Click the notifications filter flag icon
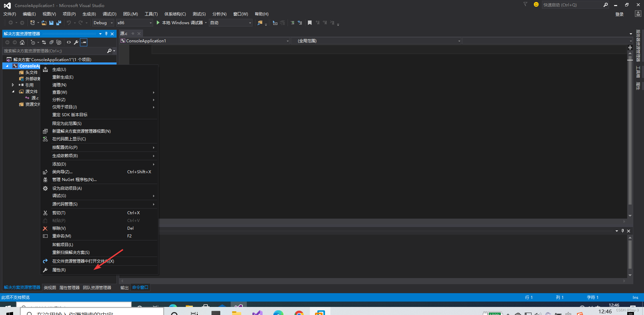 [x=525, y=4]
